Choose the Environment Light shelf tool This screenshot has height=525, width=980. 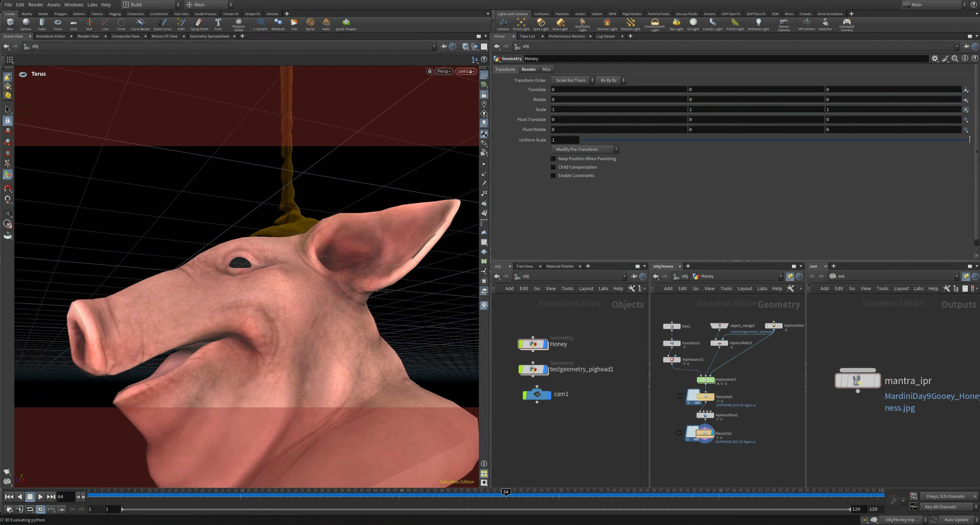654,25
